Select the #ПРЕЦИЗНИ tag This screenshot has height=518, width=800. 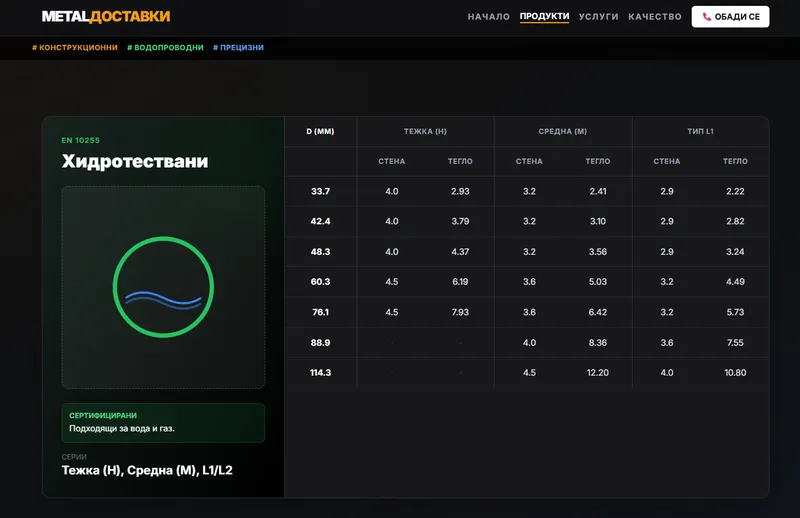pyautogui.click(x=238, y=47)
